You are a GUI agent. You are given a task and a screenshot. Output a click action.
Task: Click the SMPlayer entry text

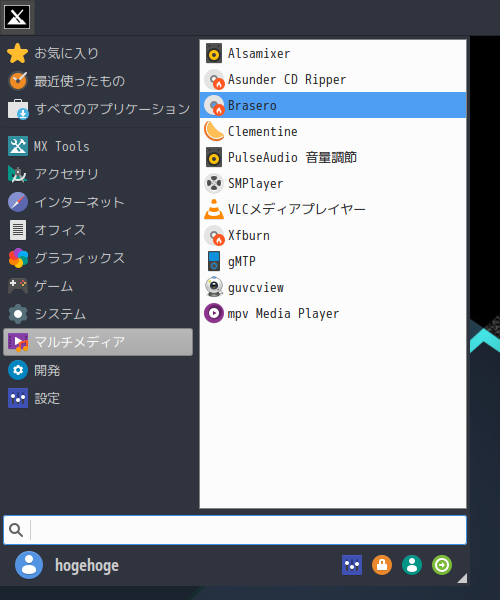coord(256,183)
